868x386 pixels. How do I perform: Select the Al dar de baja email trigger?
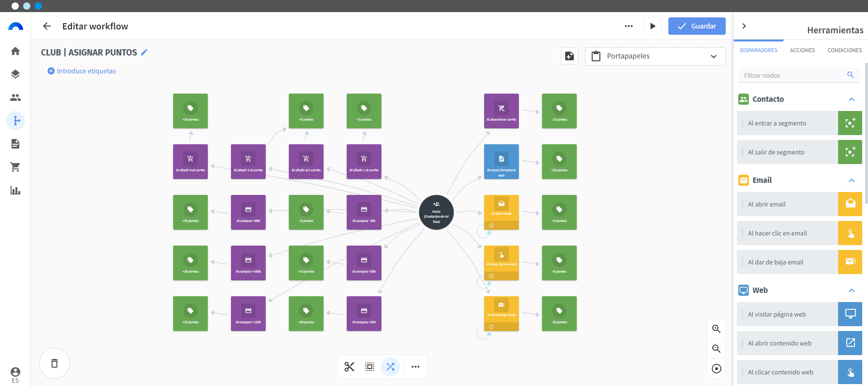800,262
